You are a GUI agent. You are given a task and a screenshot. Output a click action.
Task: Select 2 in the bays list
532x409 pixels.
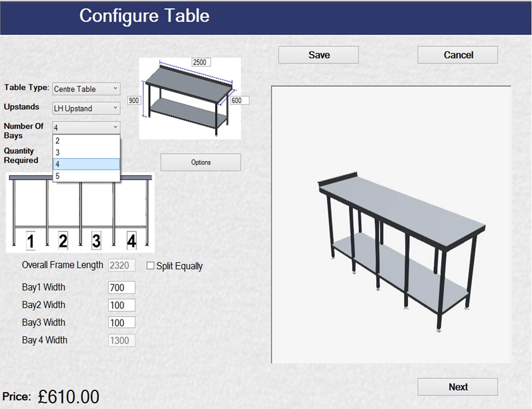coord(86,140)
